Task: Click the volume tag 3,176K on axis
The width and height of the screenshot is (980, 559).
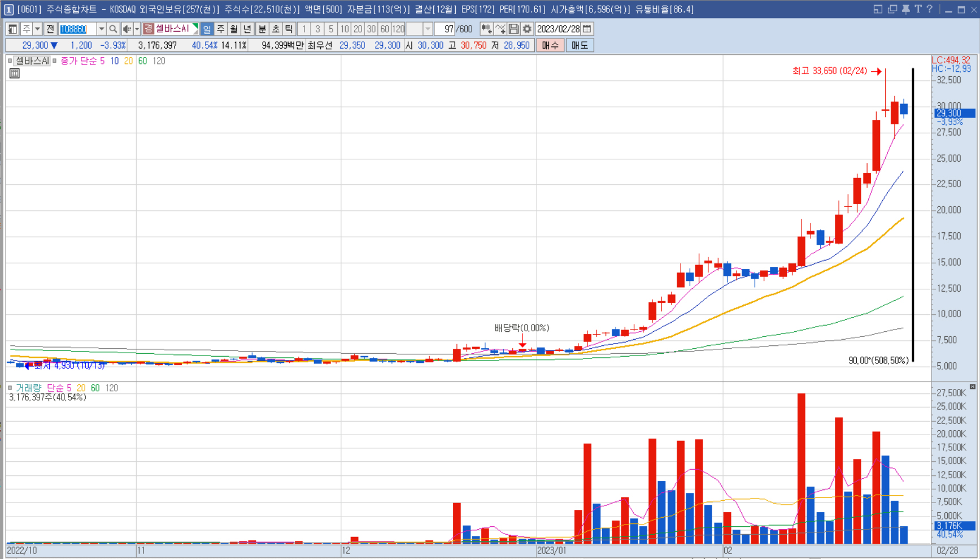Action: (955, 526)
